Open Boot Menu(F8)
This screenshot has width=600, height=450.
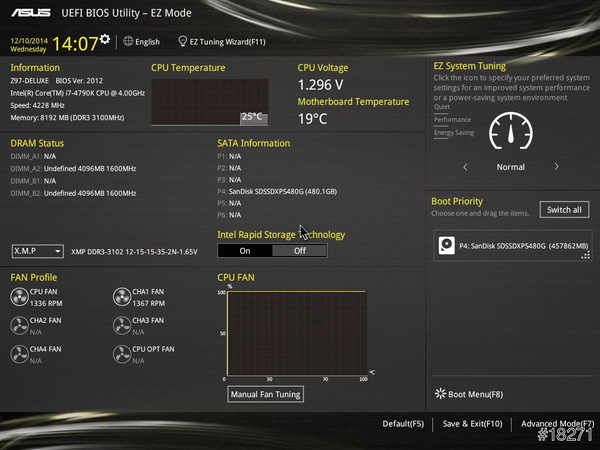pos(475,394)
